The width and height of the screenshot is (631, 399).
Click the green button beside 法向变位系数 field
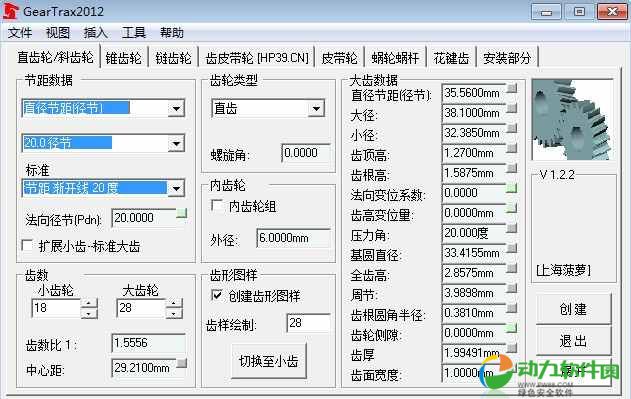point(511,188)
